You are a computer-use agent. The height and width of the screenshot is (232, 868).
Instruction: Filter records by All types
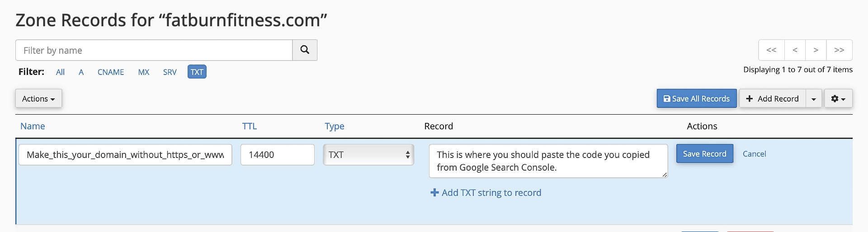(60, 72)
